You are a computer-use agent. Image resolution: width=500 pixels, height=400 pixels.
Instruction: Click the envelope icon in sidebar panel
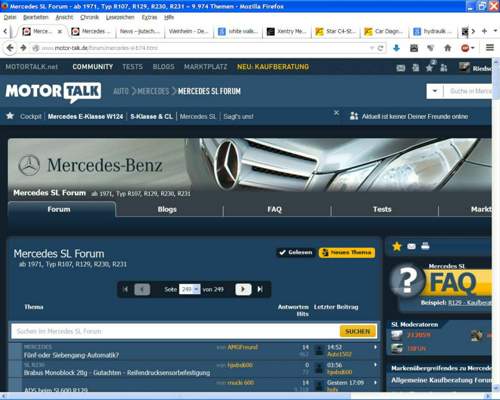(411, 246)
